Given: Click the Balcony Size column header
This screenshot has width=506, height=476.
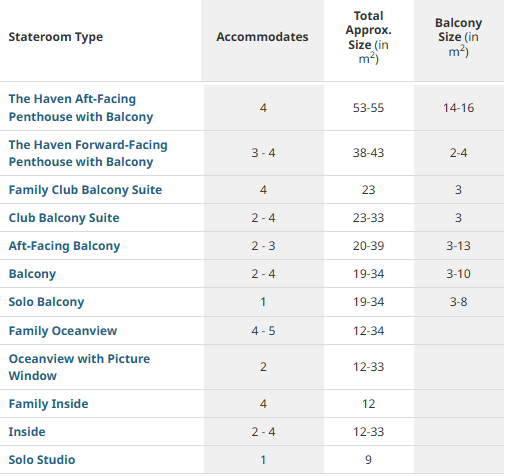Looking at the screenshot, I should point(459,37).
